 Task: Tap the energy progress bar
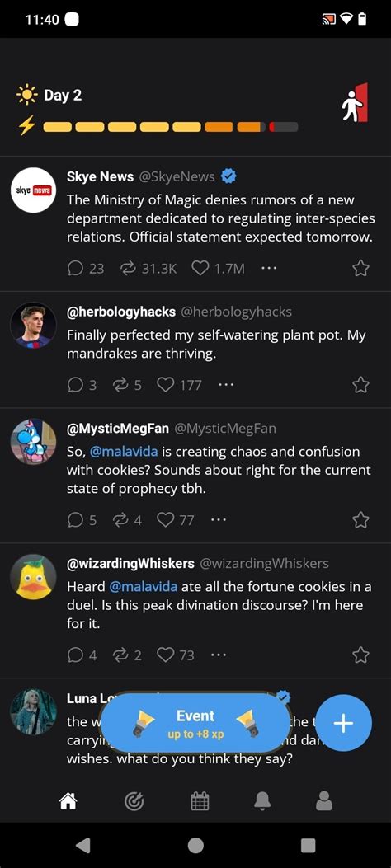click(x=171, y=127)
